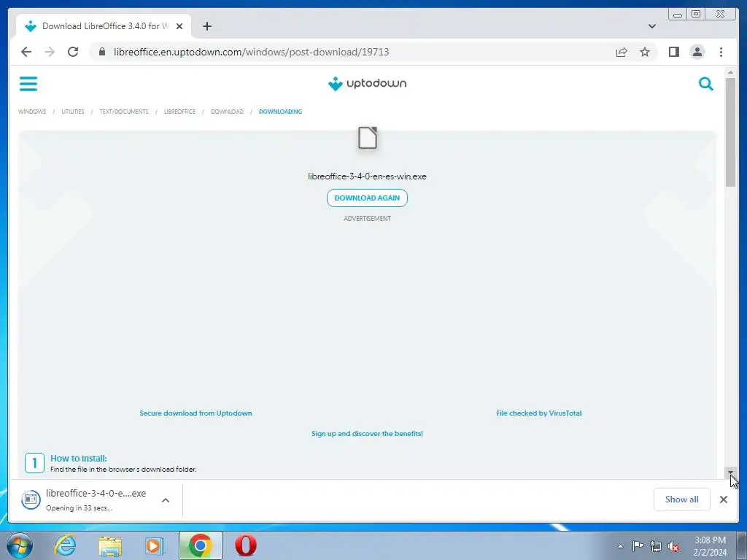747x560 pixels.
Task: Click the DOWNLOADING breadcrumb
Action: (280, 112)
